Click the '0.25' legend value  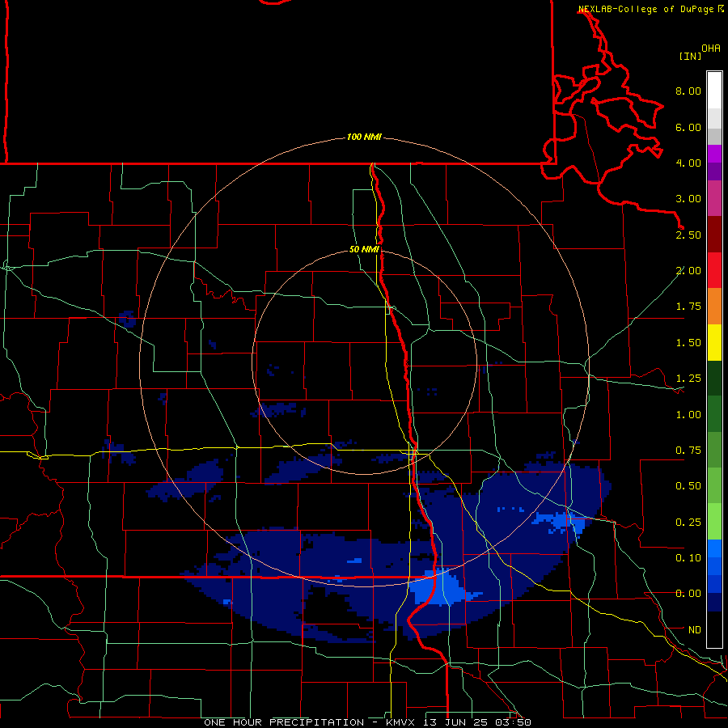(x=688, y=523)
